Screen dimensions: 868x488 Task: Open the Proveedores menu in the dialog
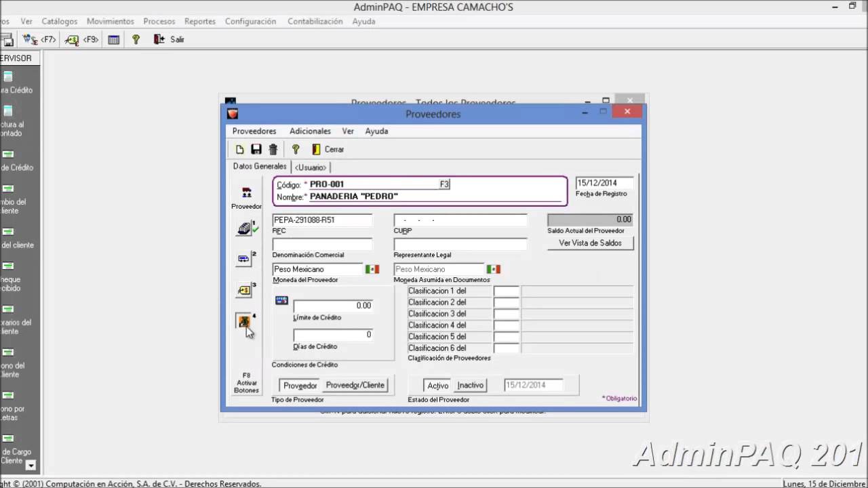pos(254,131)
